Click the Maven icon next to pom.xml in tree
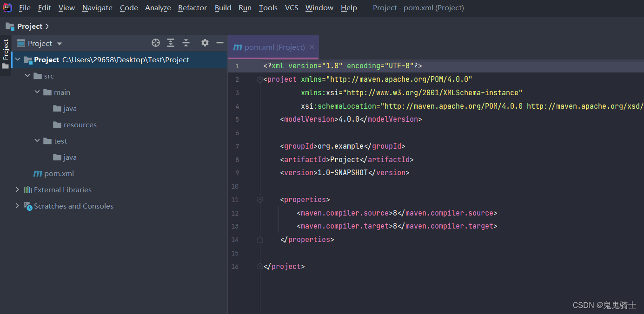Screen dimensions: 644x314 click(x=38, y=174)
